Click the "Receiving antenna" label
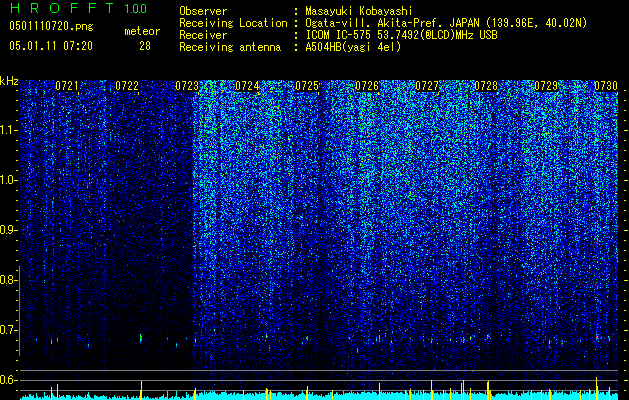The height and width of the screenshot is (400, 629). [230, 47]
